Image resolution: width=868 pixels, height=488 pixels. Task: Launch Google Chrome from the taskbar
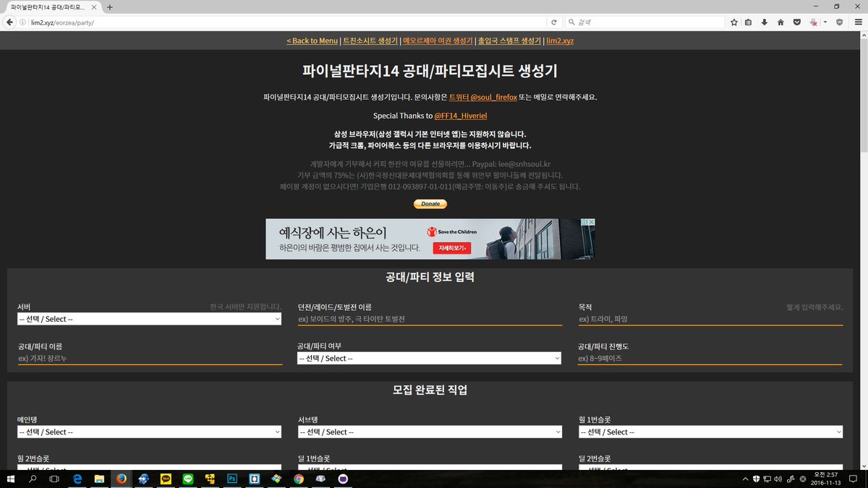299,479
